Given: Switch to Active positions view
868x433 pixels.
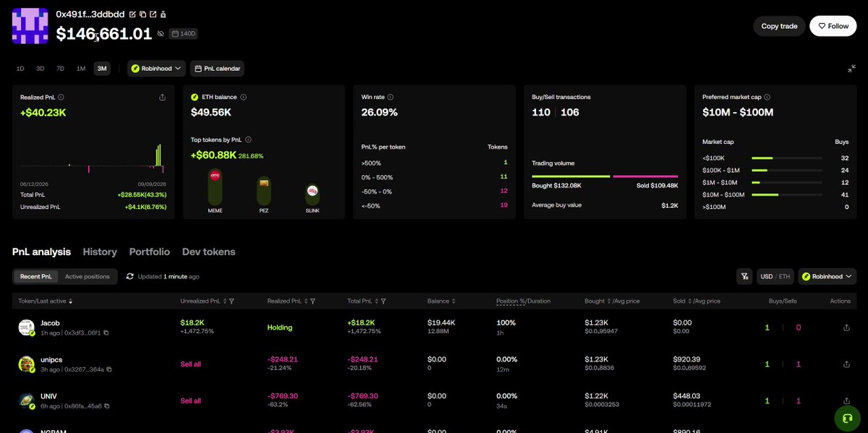Looking at the screenshot, I should click(88, 276).
